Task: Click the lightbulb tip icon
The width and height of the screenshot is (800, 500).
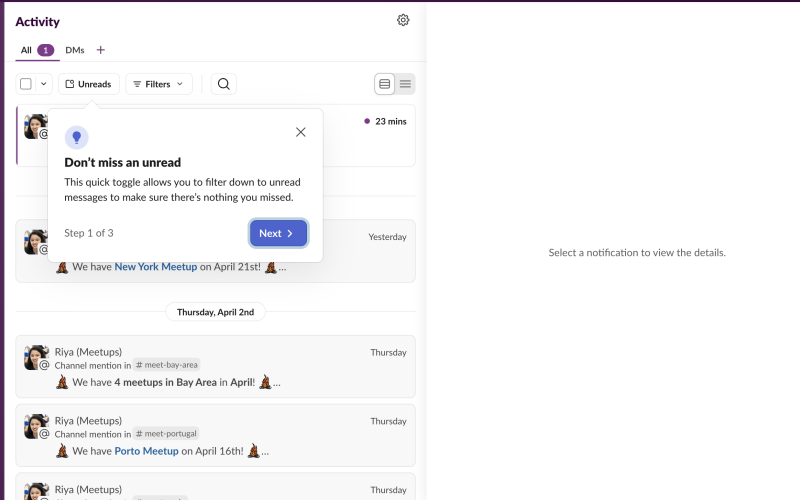Action: click(x=76, y=137)
